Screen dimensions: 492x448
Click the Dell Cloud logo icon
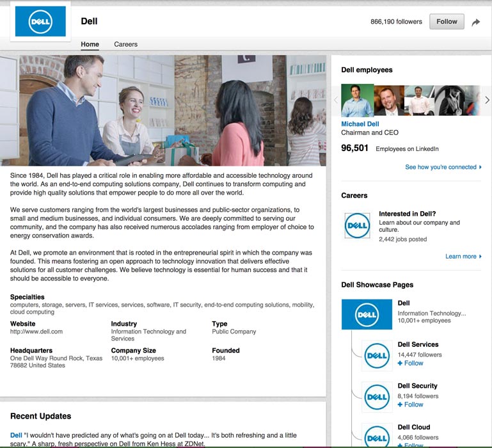pyautogui.click(x=377, y=436)
